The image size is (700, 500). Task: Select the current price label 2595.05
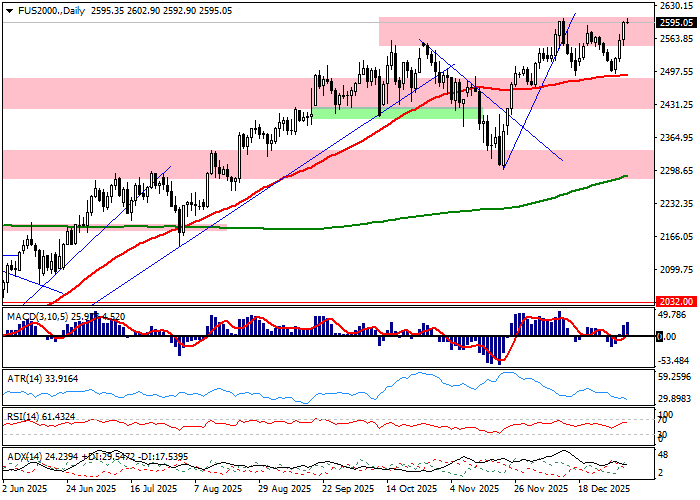(676, 22)
